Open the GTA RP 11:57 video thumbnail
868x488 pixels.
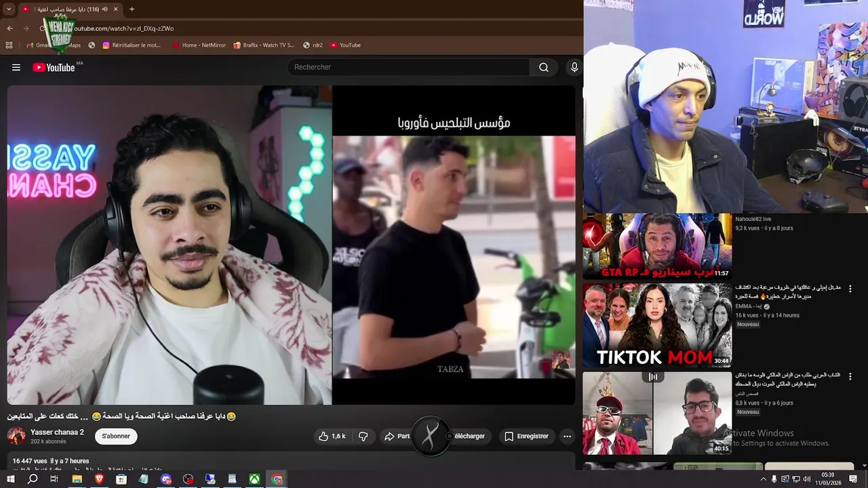(x=657, y=247)
